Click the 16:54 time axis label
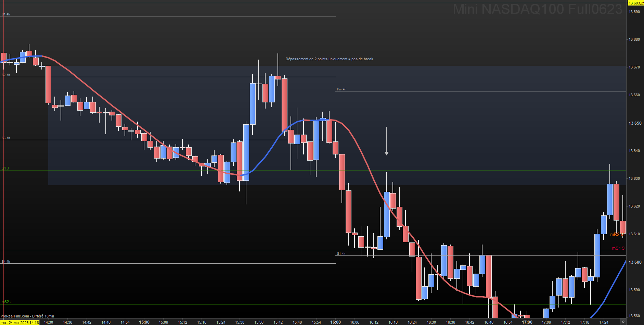This screenshot has height=325, width=644. pos(508,322)
